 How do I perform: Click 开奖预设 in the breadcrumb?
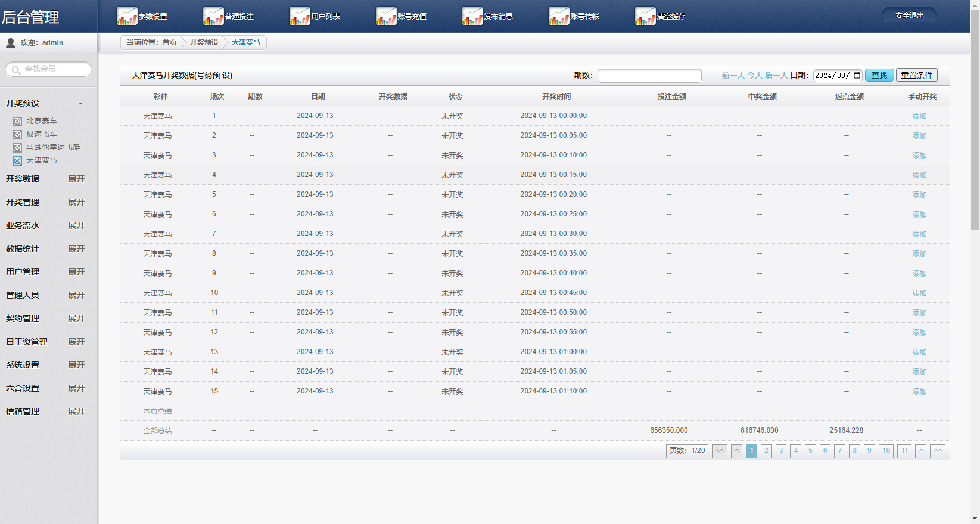coord(204,42)
